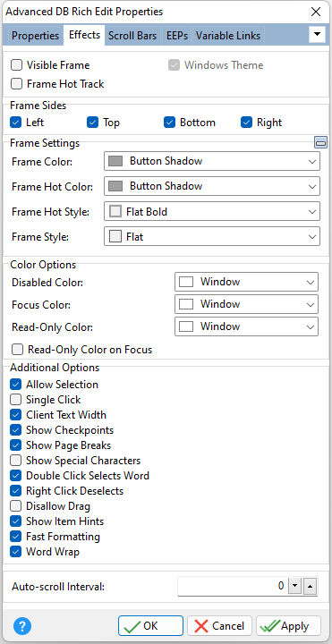Enable Read-Only Color on Focus
332x644 pixels.
17,350
